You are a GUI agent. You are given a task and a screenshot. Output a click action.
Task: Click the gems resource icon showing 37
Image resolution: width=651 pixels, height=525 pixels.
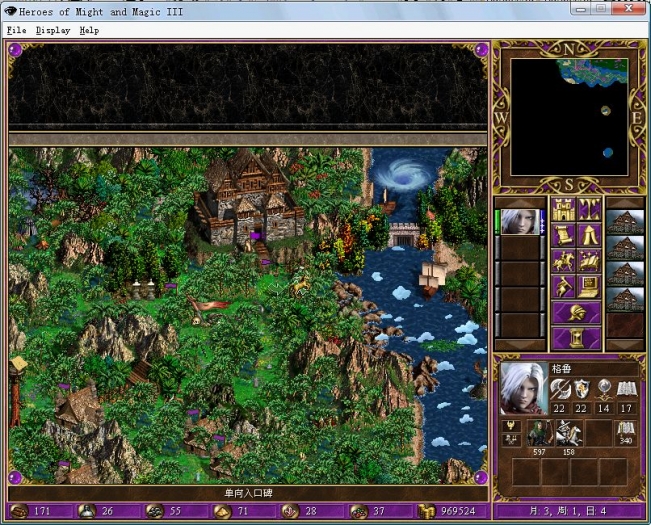coord(358,511)
